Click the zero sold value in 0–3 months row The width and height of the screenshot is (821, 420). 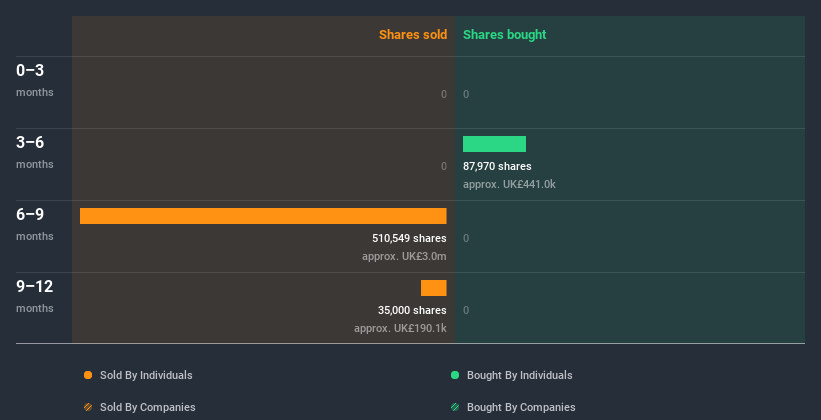click(444, 94)
